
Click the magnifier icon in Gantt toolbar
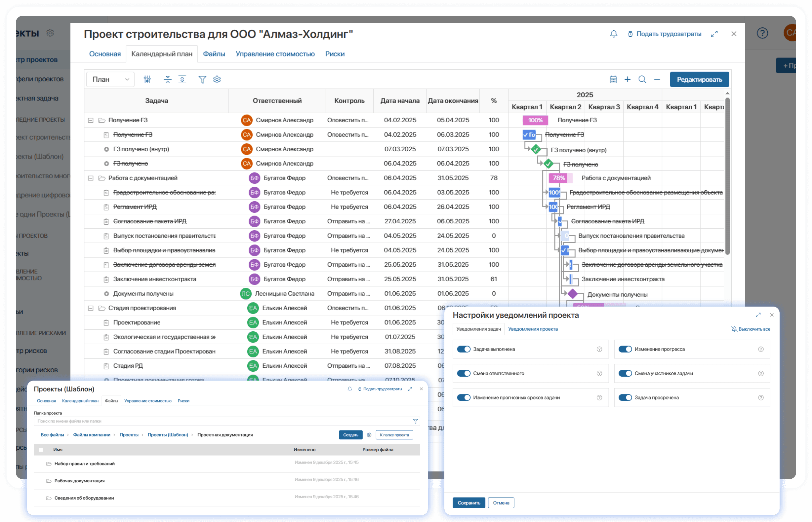[x=642, y=80]
